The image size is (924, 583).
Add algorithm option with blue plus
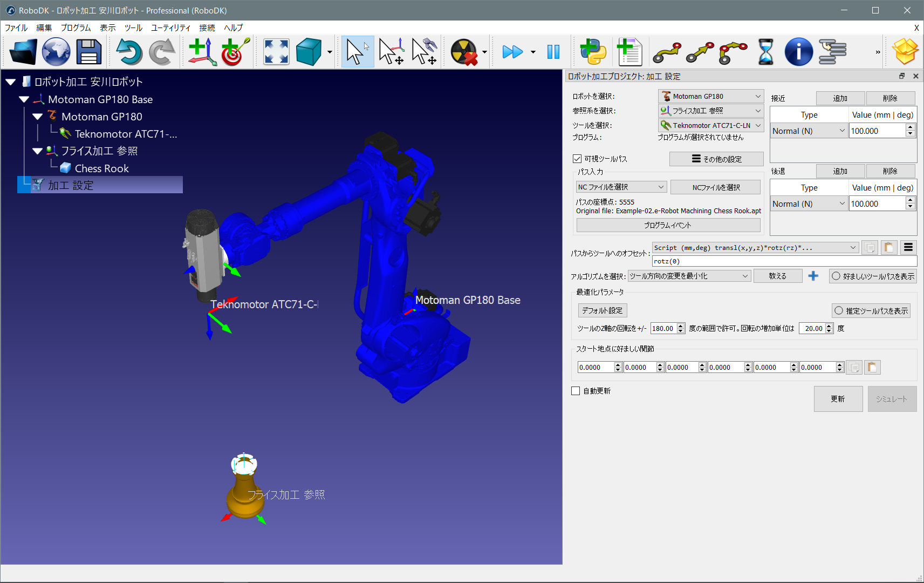tap(813, 276)
